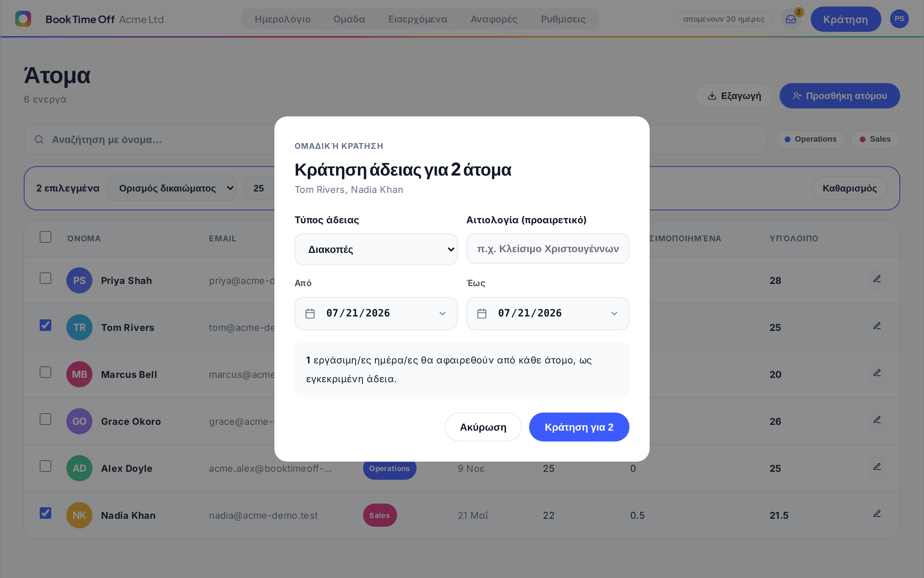Click the Αιτιολογία reason input field
The image size is (924, 578).
[x=548, y=249]
